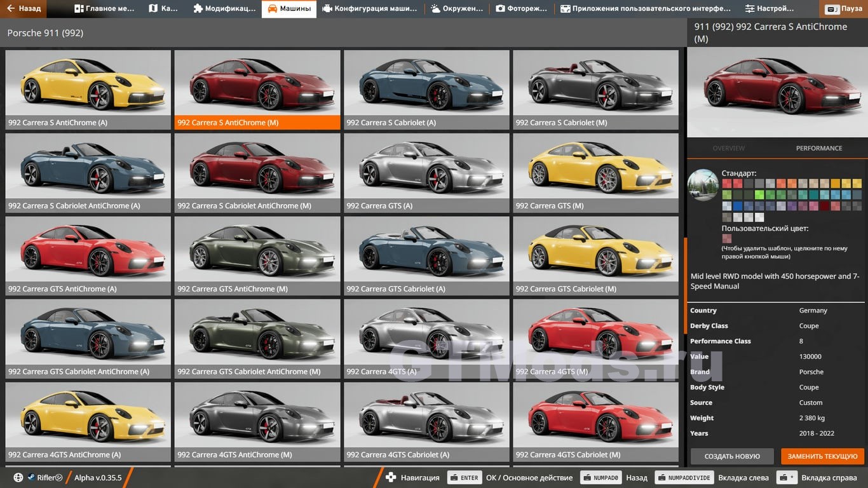Screen dimensions: 868x488
Task: Click the NUMPADDIVIDE key hint icon
Action: tap(684, 478)
